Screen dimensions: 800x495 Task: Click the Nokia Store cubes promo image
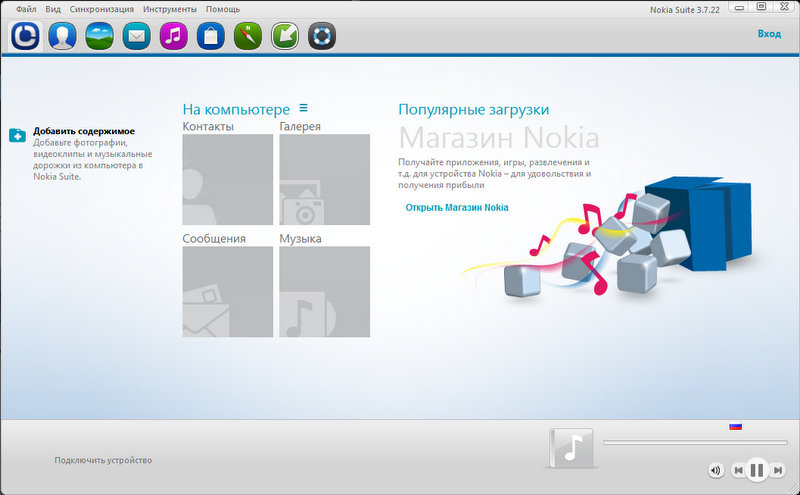(607, 238)
